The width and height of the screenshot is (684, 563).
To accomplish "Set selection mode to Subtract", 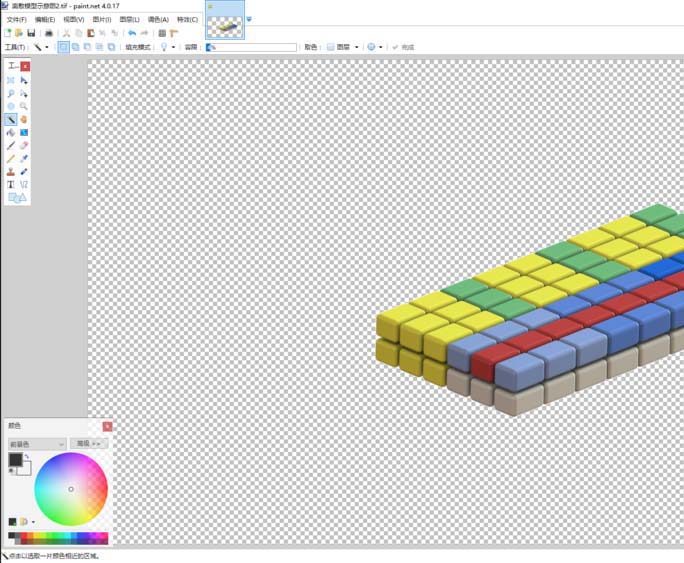I will point(88,47).
